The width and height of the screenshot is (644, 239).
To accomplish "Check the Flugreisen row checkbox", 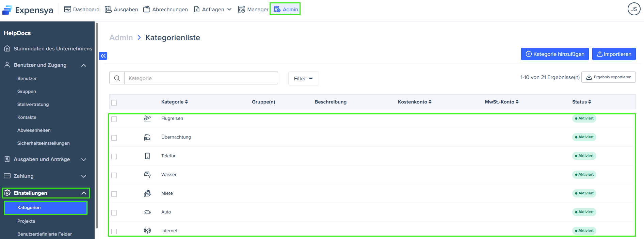I will [x=114, y=119].
